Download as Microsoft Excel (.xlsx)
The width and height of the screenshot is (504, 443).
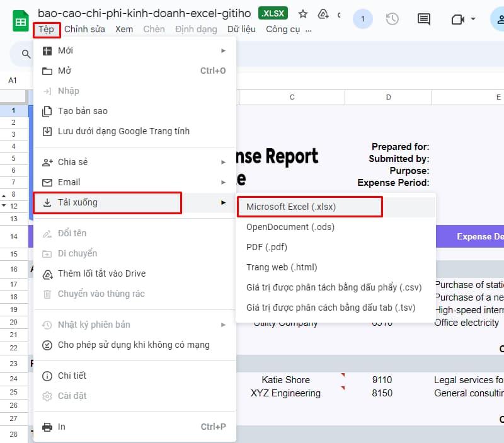coord(293,206)
